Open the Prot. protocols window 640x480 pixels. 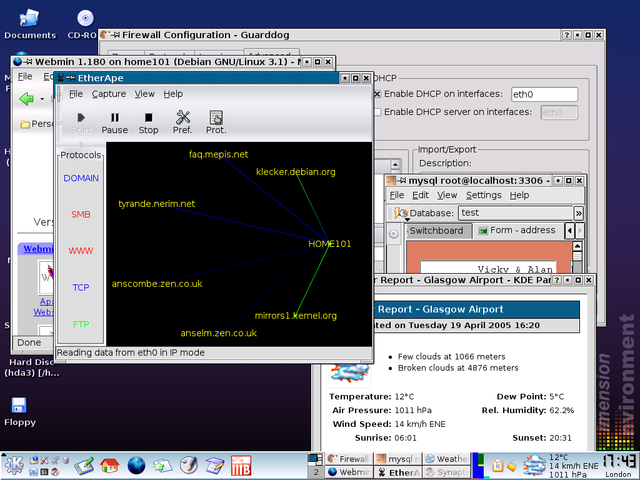pos(216,122)
